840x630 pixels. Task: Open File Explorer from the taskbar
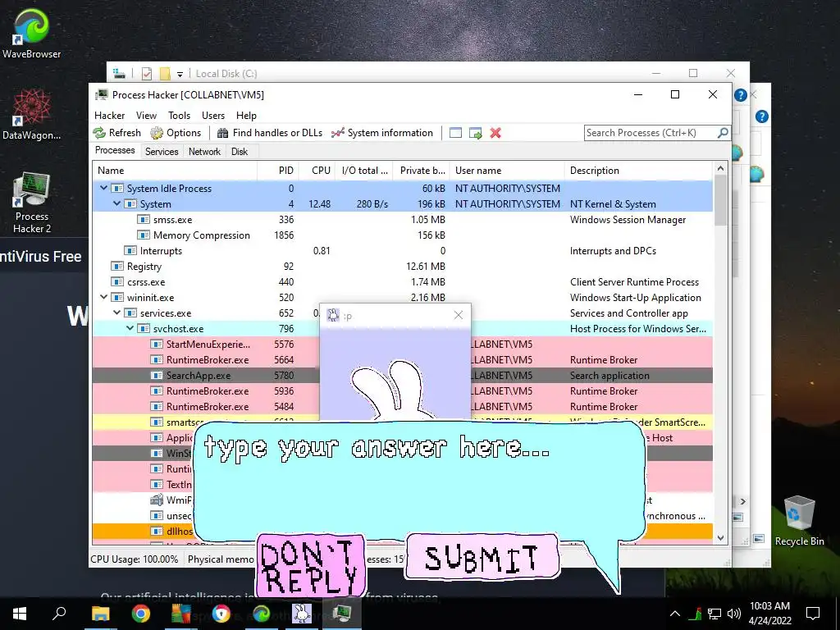click(100, 614)
